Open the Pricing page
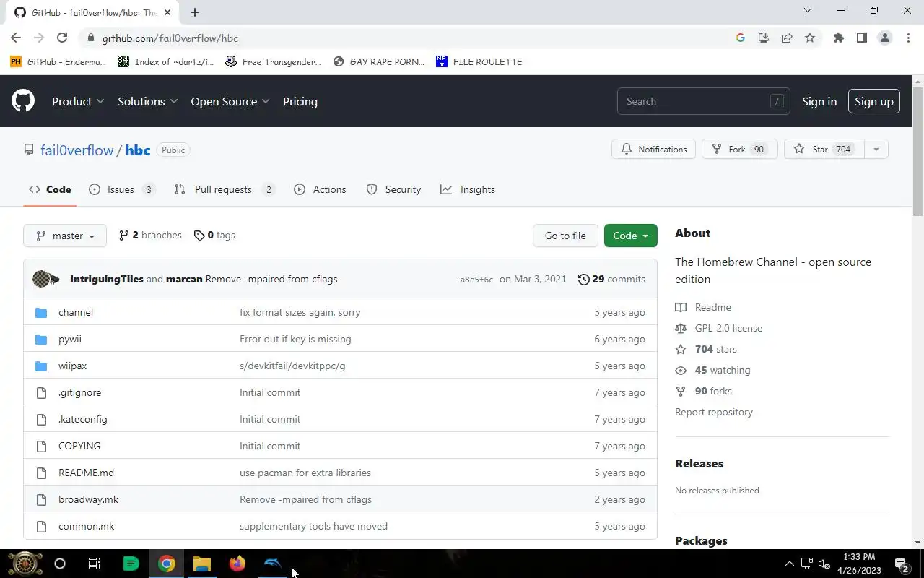 coord(300,101)
